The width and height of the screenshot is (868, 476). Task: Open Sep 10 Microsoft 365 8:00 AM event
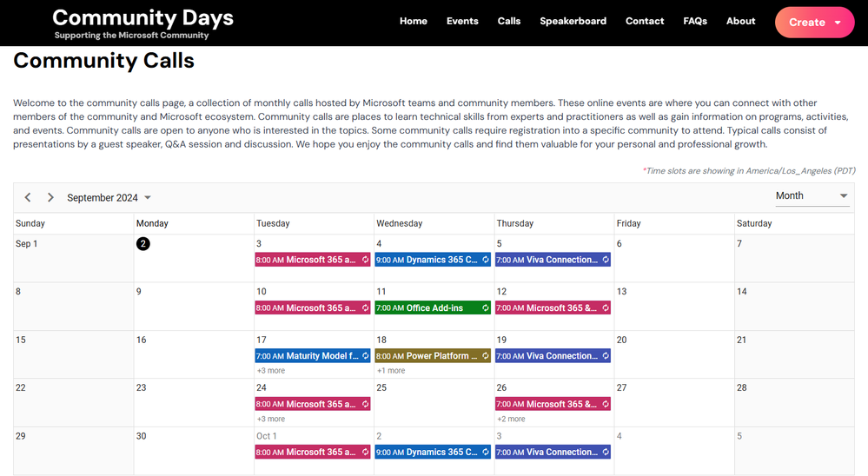coord(313,307)
